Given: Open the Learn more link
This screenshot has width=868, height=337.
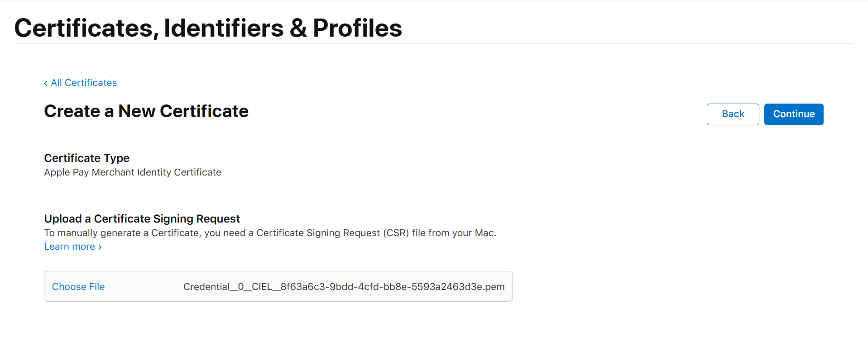Looking at the screenshot, I should tap(69, 247).
